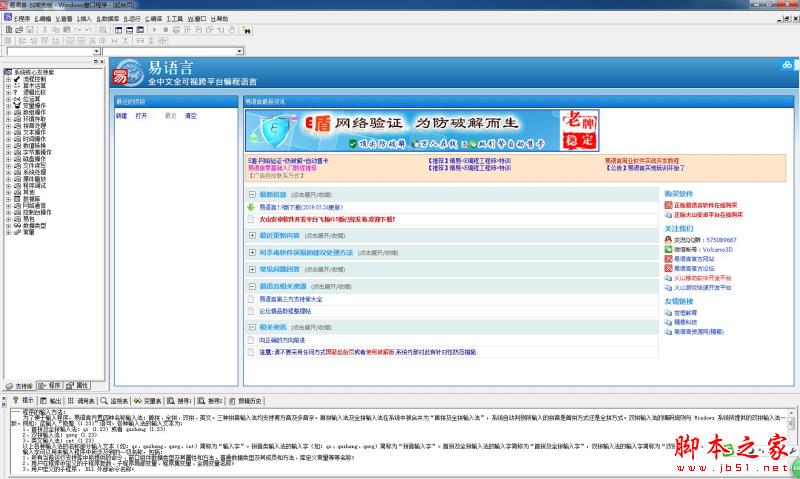Open the right combo box under toolbar

click(x=239, y=51)
